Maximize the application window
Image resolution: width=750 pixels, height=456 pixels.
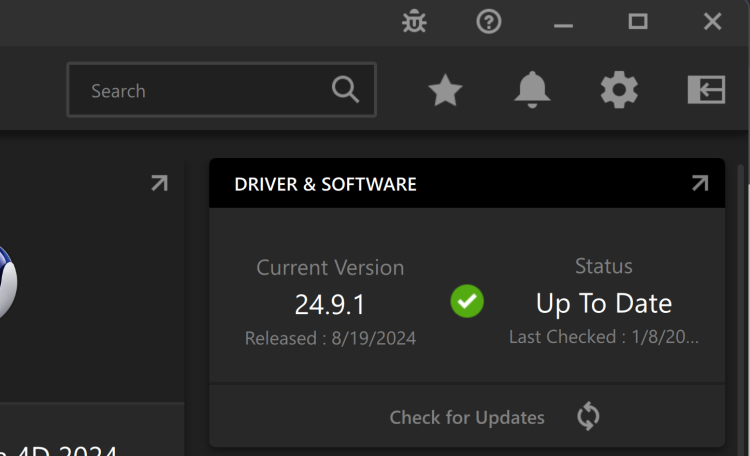point(638,21)
